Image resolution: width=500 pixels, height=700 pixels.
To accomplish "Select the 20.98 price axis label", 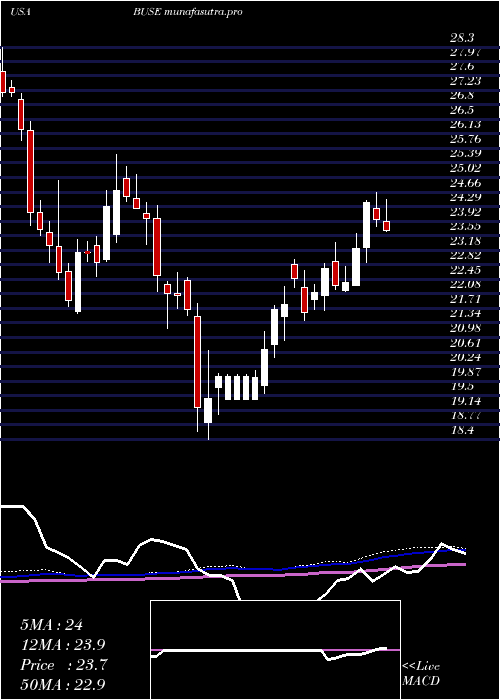I will [466, 328].
